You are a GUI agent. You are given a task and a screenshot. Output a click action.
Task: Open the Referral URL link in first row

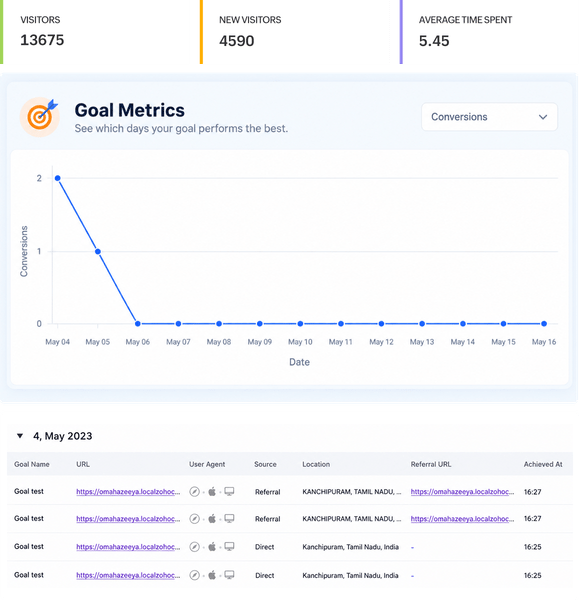462,492
